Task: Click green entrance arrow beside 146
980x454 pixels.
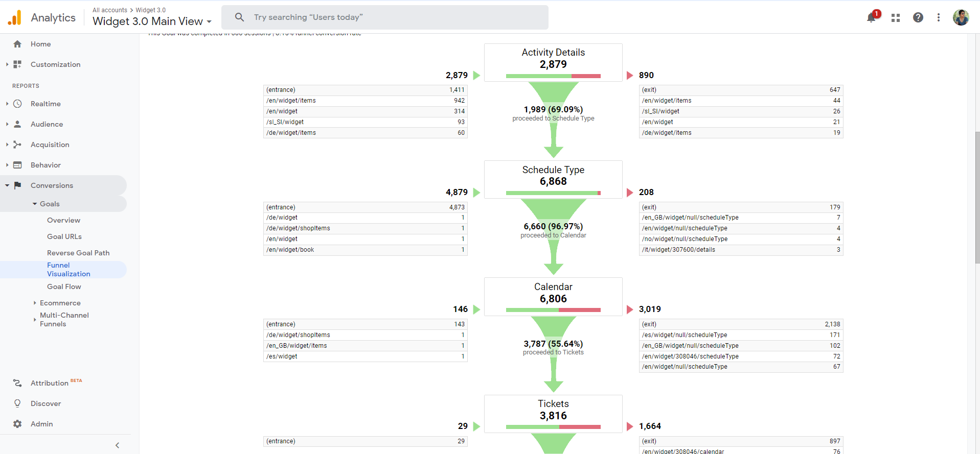Action: [x=476, y=309]
